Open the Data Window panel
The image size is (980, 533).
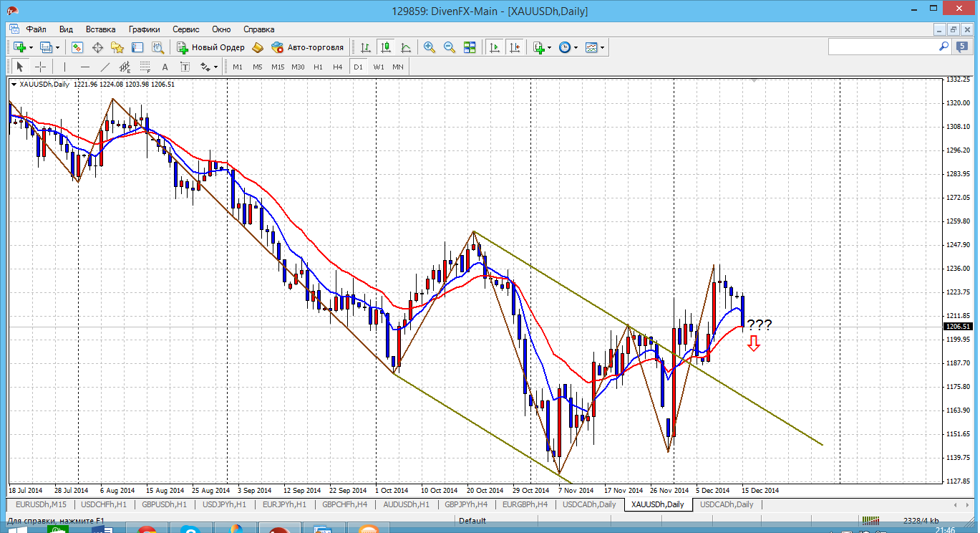point(97,47)
